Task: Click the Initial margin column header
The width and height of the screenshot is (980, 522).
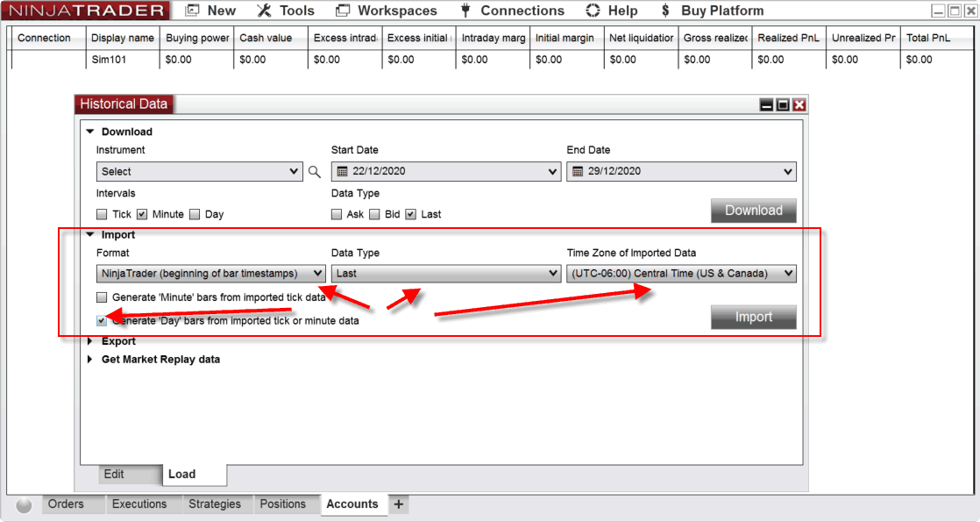Action: pos(567,39)
